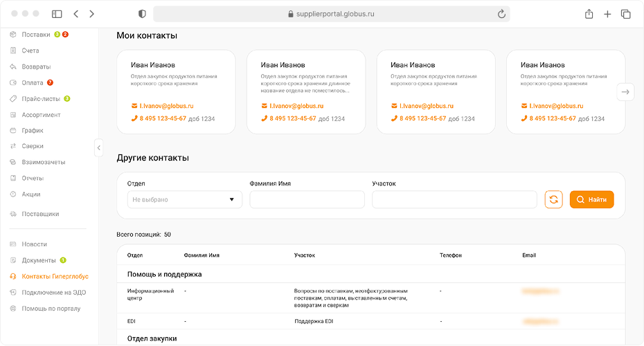
Task: Open Оплата menu item
Action: 33,82
